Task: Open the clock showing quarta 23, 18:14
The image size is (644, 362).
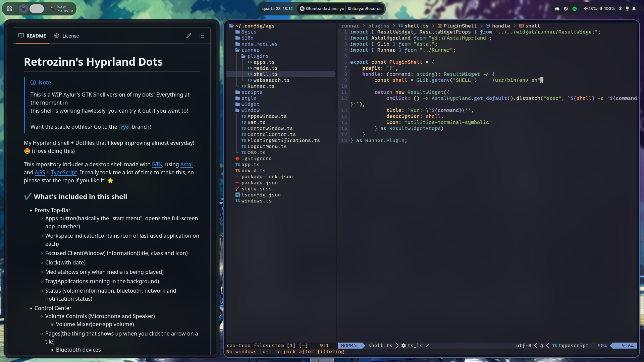Action: 277,9
